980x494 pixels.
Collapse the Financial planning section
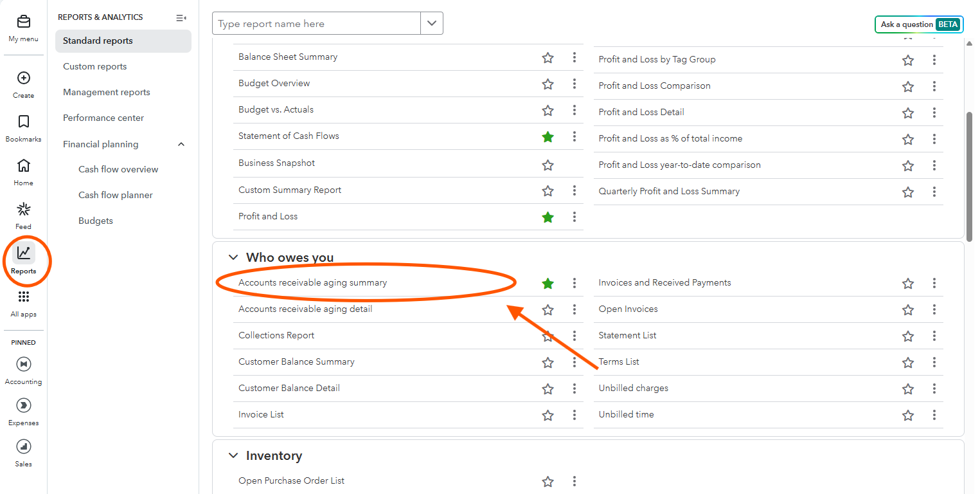[181, 144]
